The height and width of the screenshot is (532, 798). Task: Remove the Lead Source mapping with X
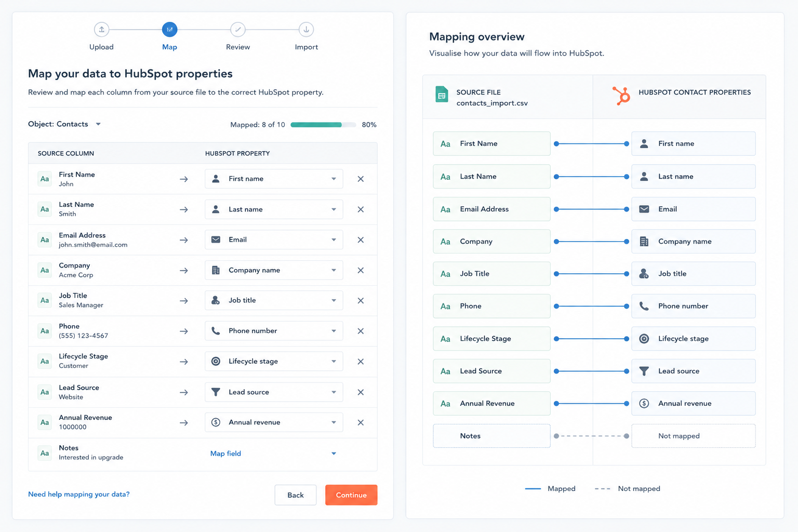361,392
